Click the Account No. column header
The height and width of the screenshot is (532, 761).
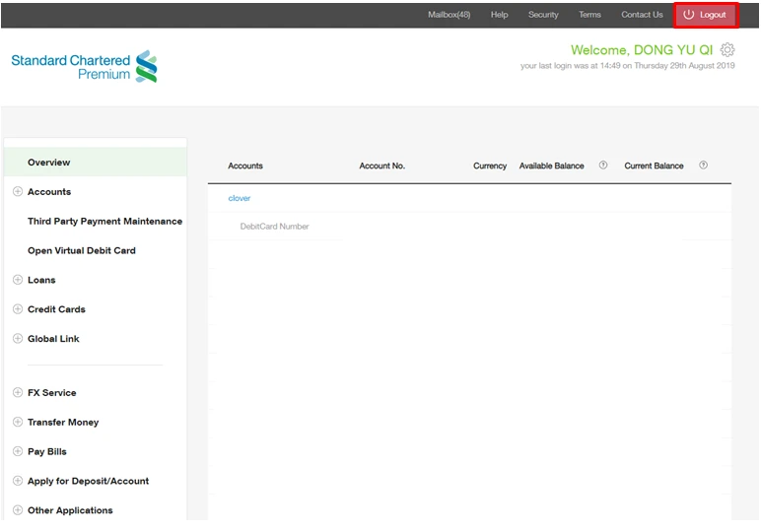click(381, 166)
